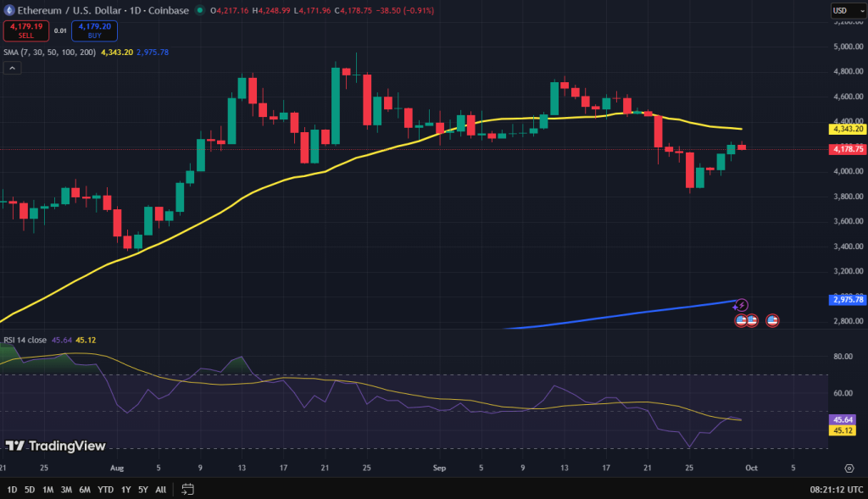Click the 4,179.19 SELL button
Image resolution: width=868 pixels, height=499 pixels.
26,30
